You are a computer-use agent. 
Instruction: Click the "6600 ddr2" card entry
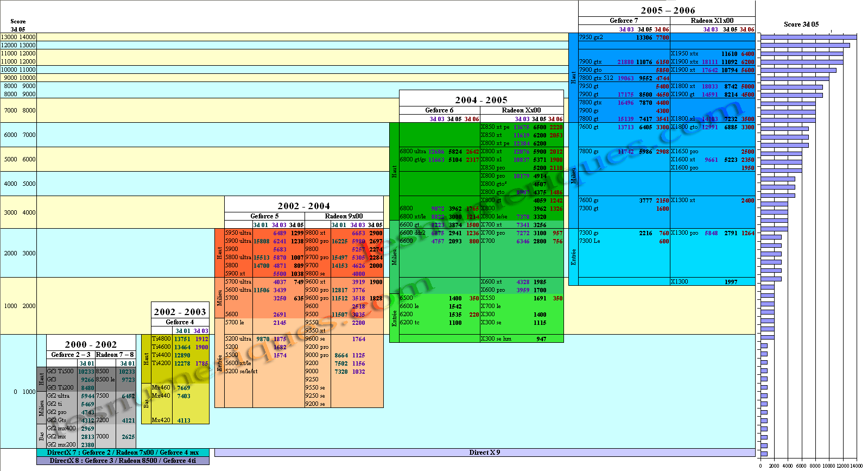[x=413, y=233]
